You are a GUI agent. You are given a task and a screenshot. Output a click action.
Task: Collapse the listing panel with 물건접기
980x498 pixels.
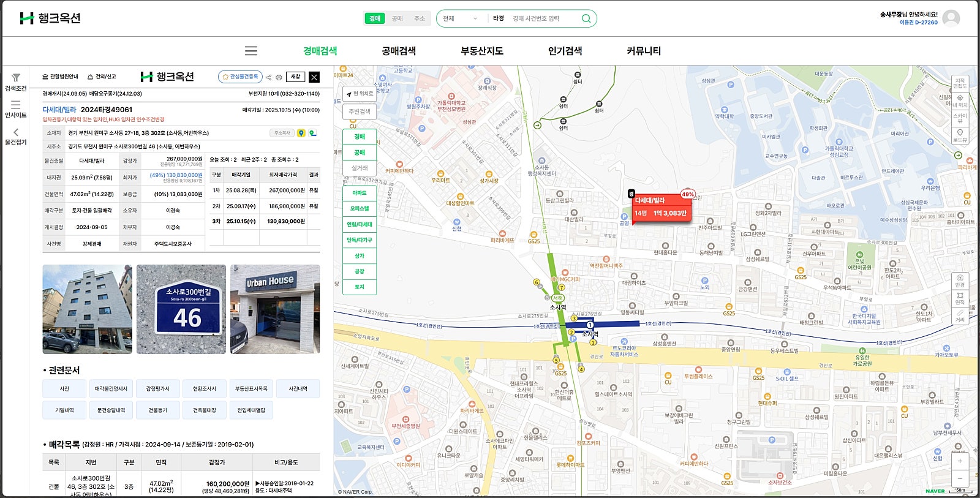click(x=16, y=137)
